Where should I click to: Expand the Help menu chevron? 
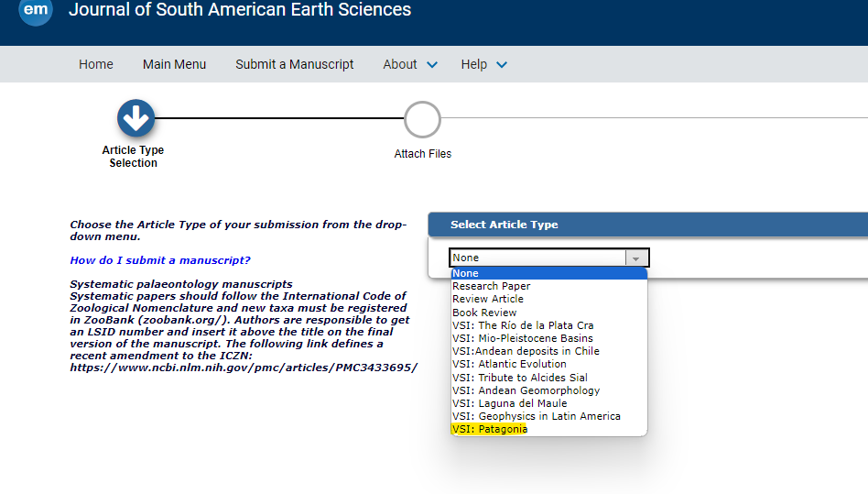502,65
